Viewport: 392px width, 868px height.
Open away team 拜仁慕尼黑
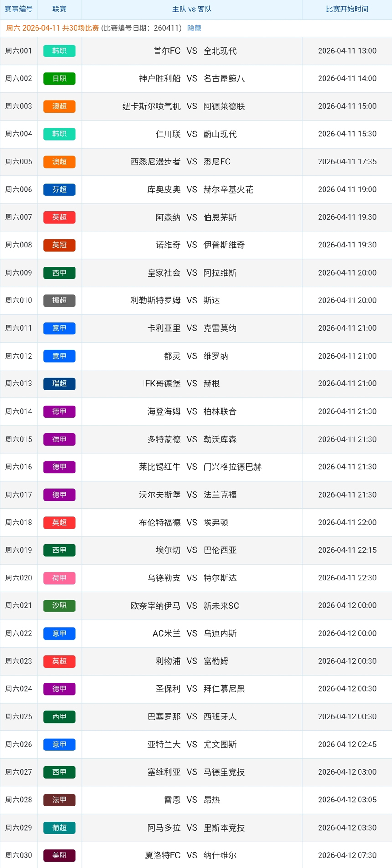(x=224, y=688)
